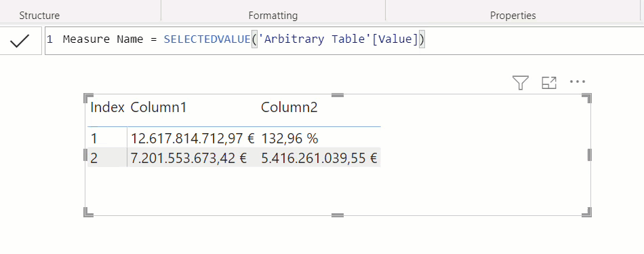Click inside the DAX formula bar
644x254 pixels.
point(344,40)
